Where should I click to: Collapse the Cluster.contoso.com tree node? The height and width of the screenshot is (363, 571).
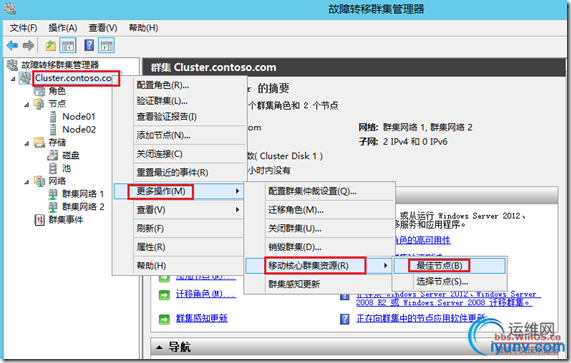coord(13,79)
